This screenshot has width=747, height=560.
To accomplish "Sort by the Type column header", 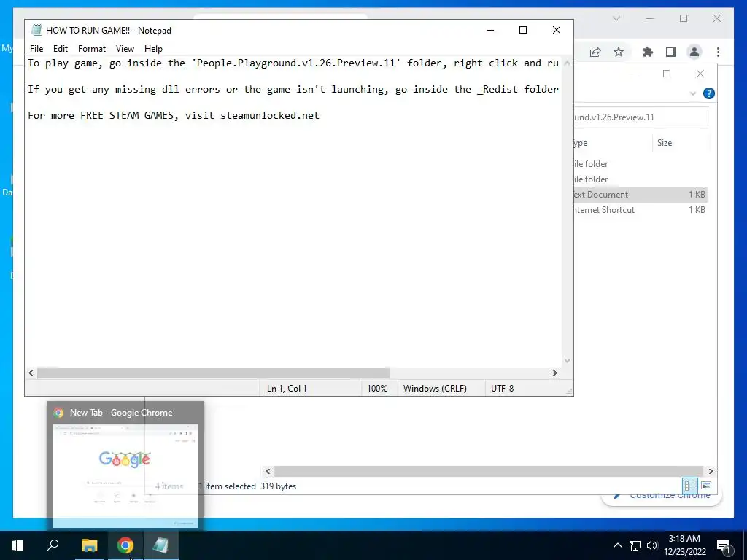I will 612,143.
